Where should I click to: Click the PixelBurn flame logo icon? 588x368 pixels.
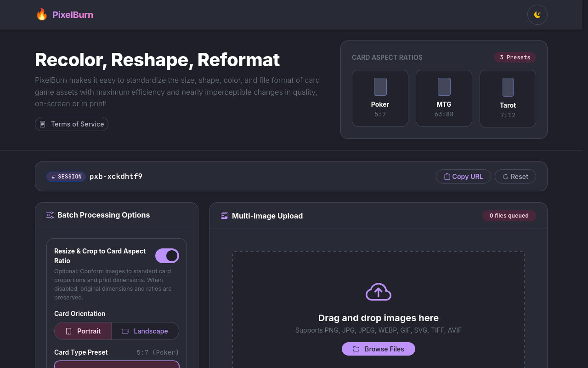(x=42, y=15)
